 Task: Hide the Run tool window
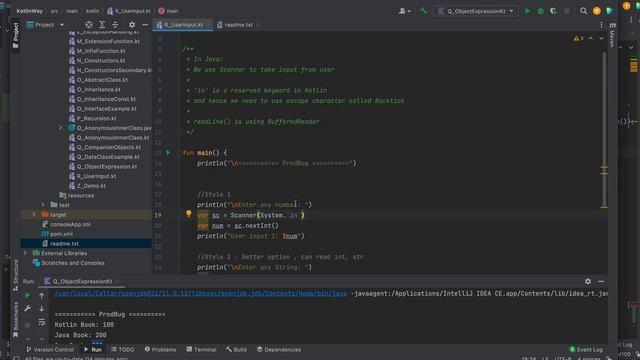point(601,281)
